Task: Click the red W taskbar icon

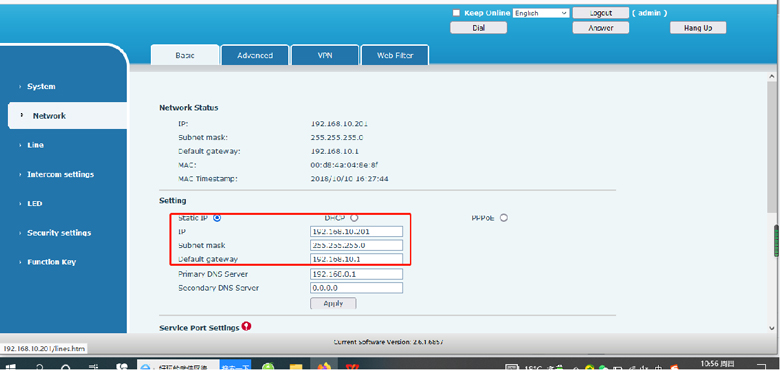Action: pyautogui.click(x=353, y=367)
